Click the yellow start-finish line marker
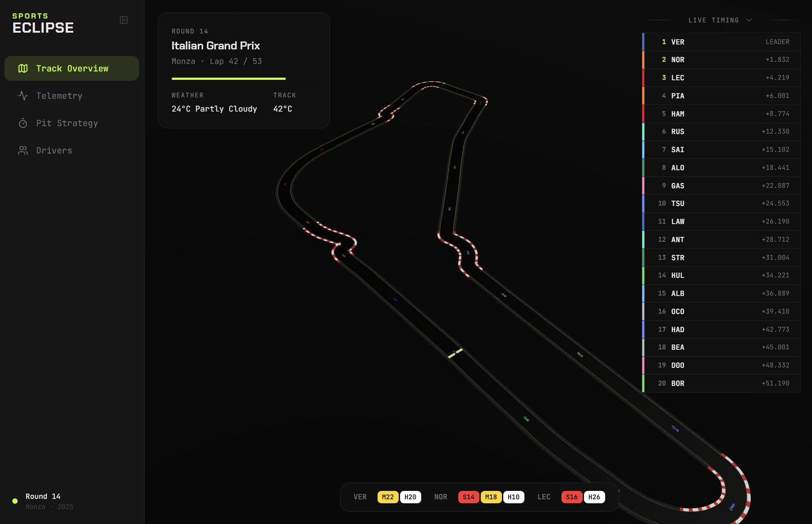The width and height of the screenshot is (812, 524). (x=455, y=353)
